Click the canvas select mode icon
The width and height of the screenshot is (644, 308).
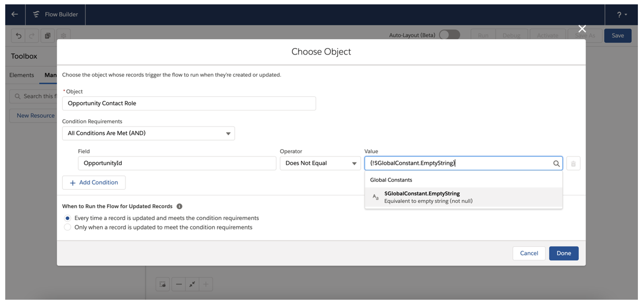(163, 285)
